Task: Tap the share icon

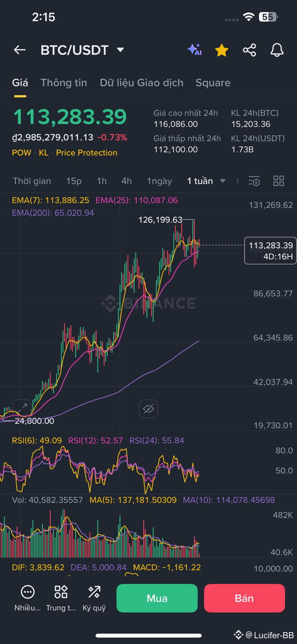Action: click(249, 50)
